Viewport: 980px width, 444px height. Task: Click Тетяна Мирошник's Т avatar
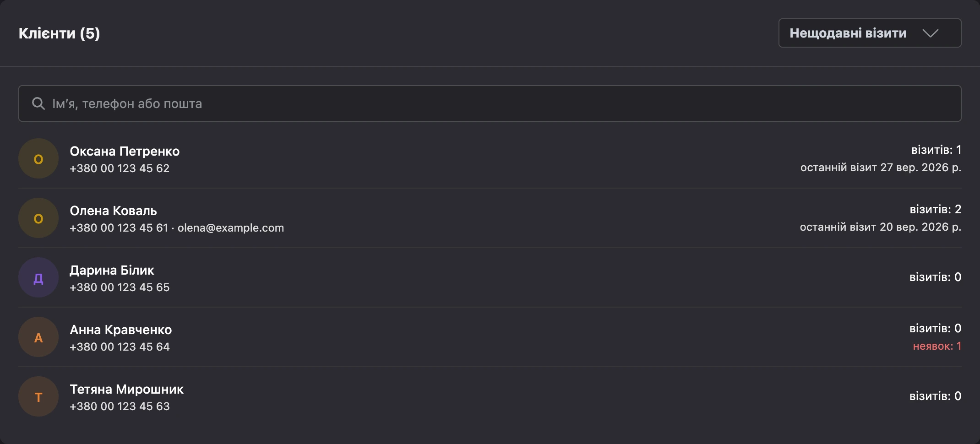click(x=38, y=396)
